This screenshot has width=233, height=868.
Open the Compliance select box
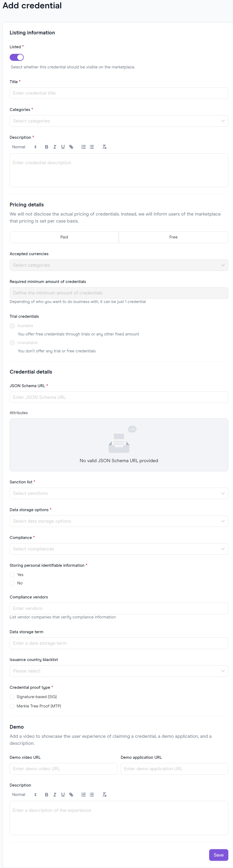119,549
